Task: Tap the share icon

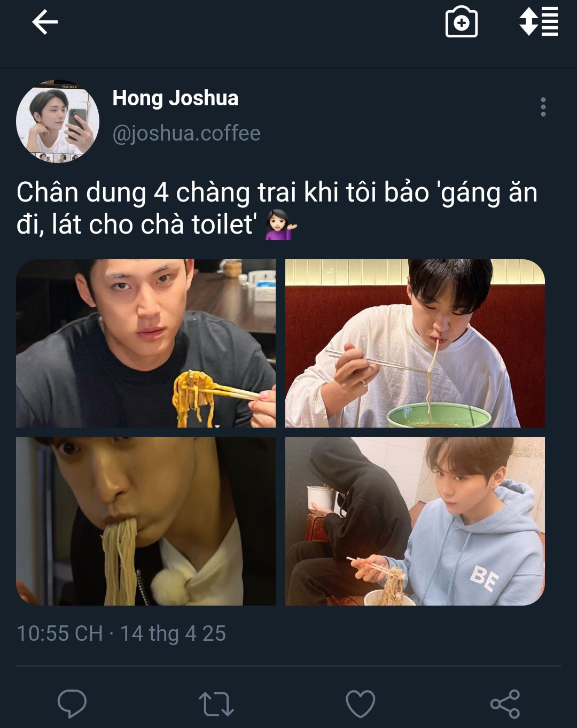Action: pos(505,703)
